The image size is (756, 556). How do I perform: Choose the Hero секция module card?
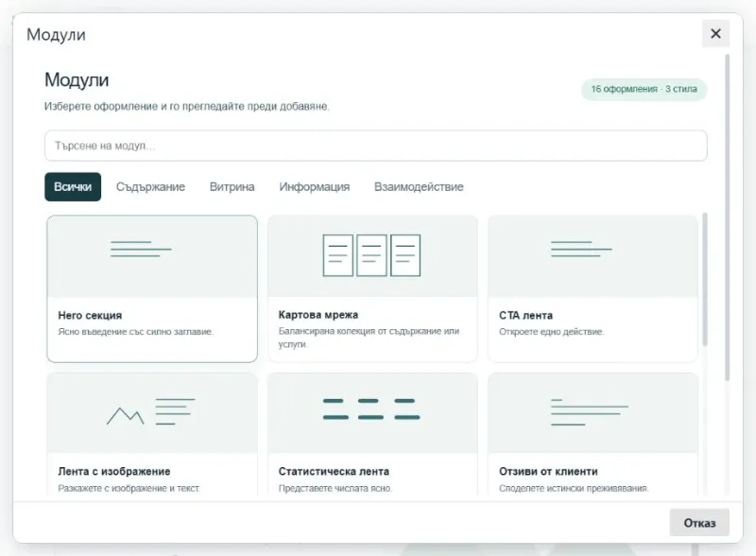click(x=152, y=288)
